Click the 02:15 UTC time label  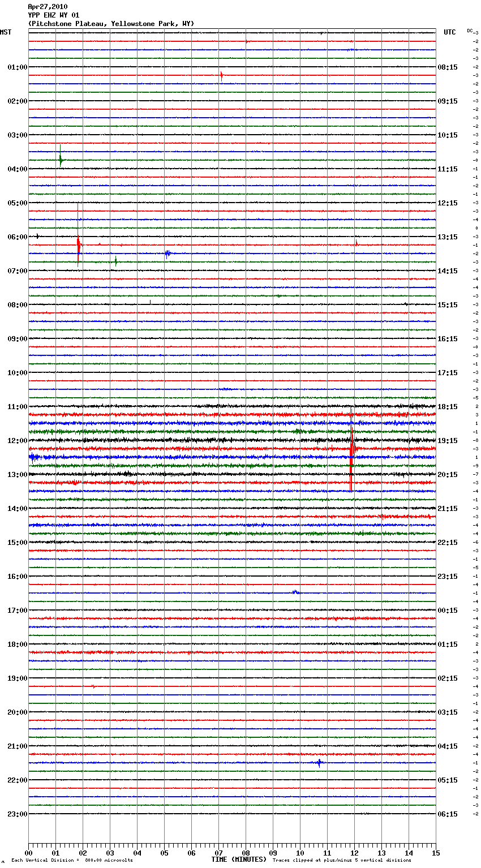click(448, 678)
